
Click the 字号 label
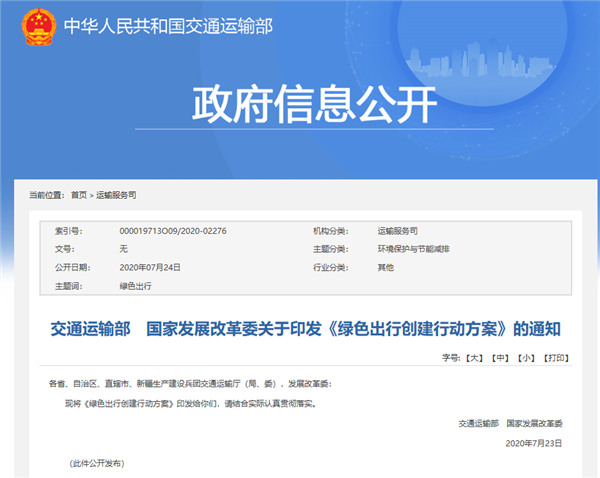pos(452,358)
